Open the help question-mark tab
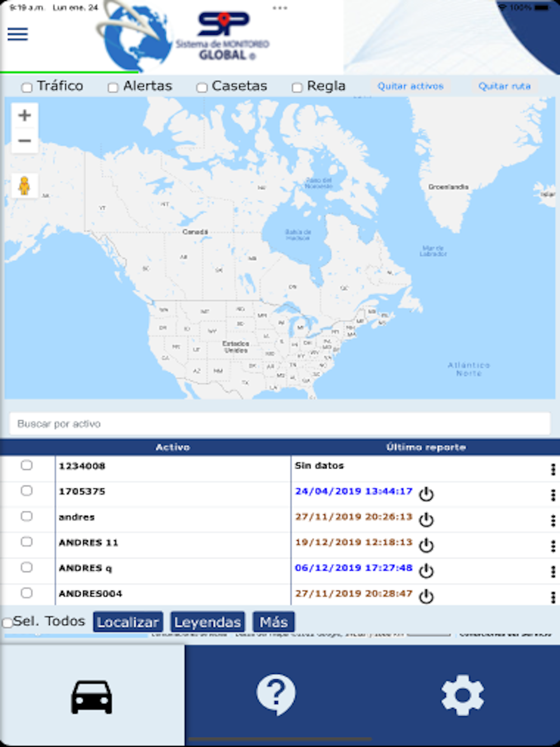The image size is (560, 747). coord(276,695)
